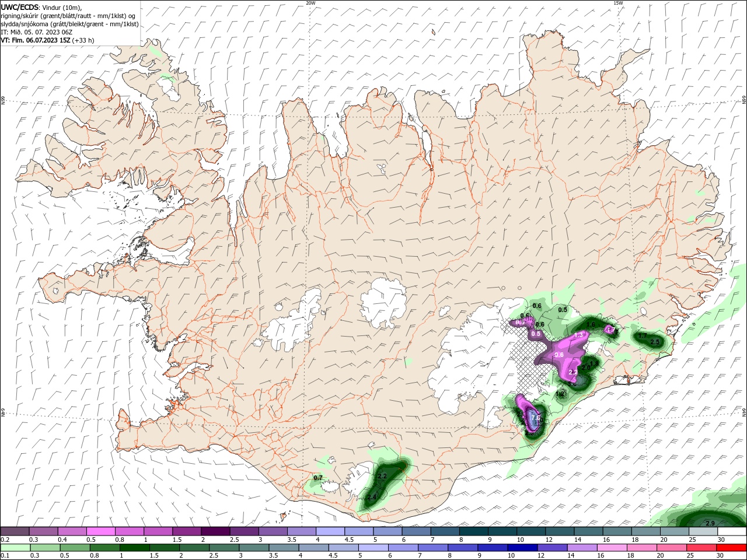Click the 0.2 label on the top legend
Viewport: 747px width, 560px height.
pyautogui.click(x=5, y=540)
